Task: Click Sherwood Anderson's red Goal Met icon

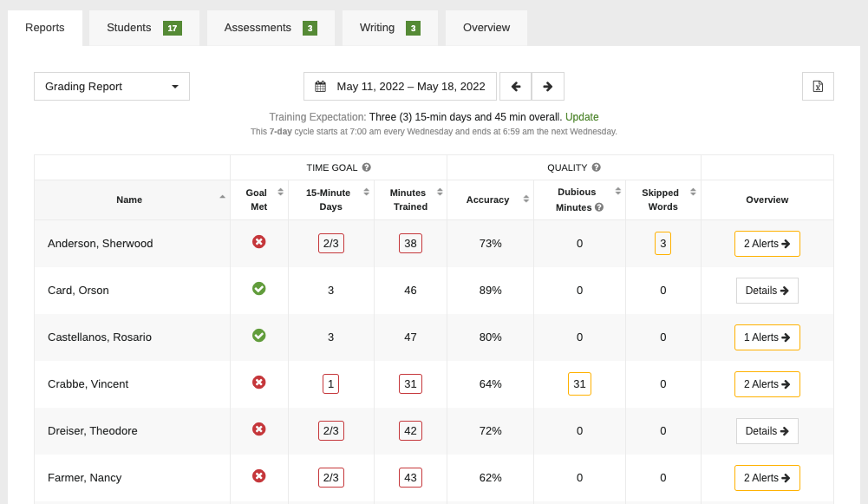Action: 258,243
